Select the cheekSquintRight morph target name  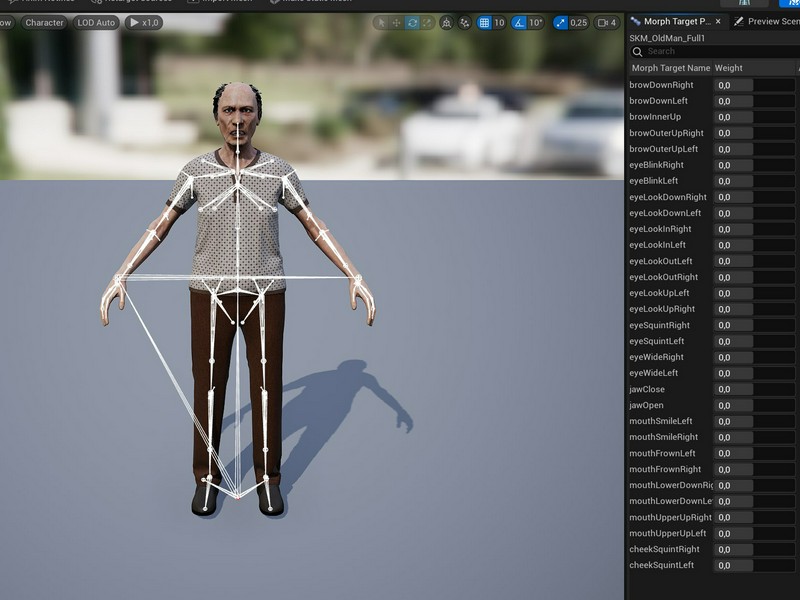point(664,549)
